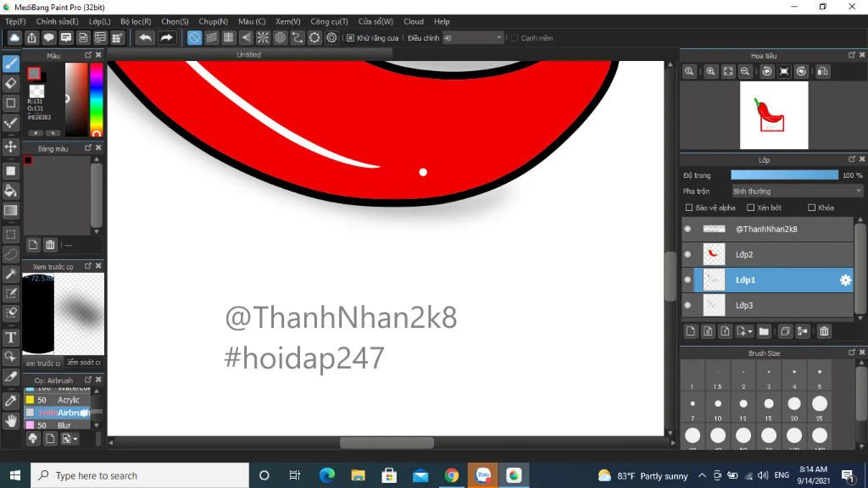This screenshot has width=868, height=488.
Task: Click the Windows taskbar search box
Action: [140, 475]
